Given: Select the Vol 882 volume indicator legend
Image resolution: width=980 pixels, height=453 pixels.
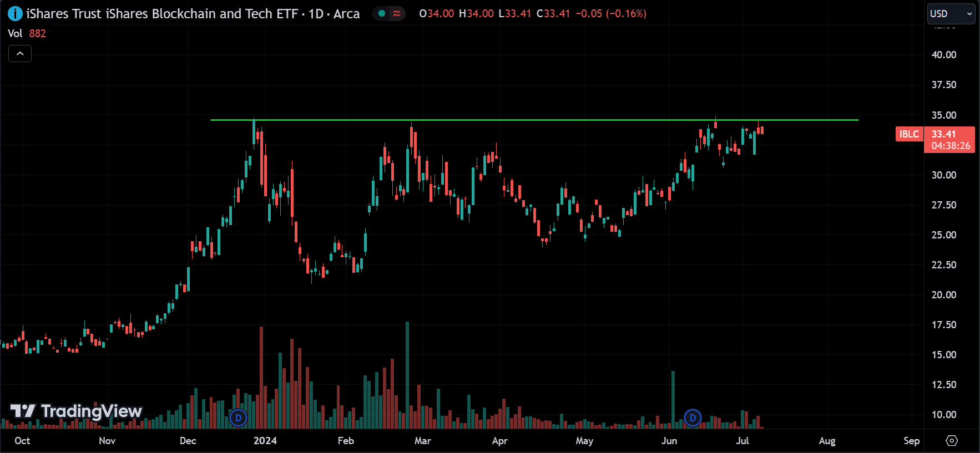Looking at the screenshot, I should click(27, 33).
